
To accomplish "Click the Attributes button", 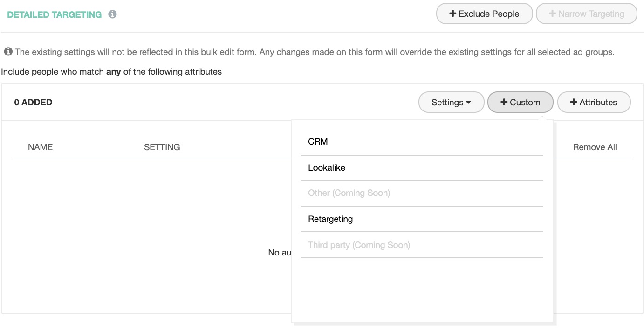I will pyautogui.click(x=594, y=102).
